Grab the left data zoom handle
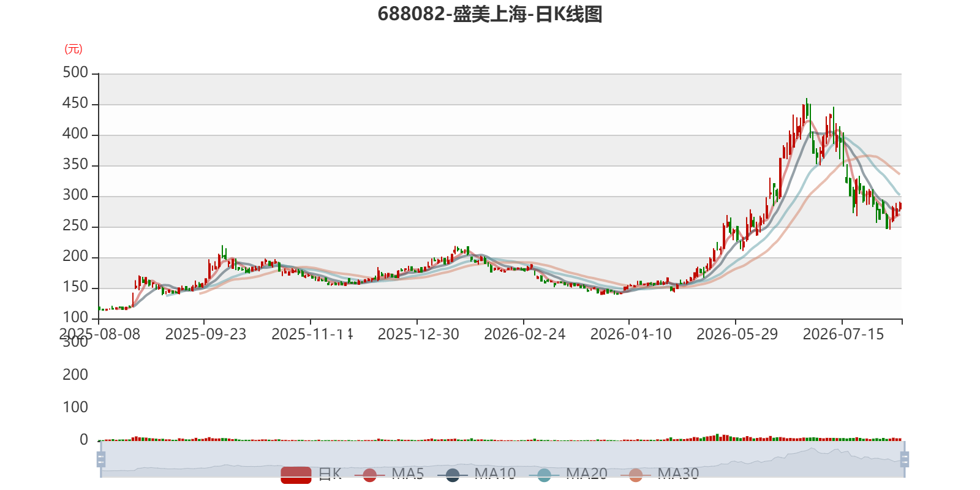The width and height of the screenshot is (980, 490). click(x=101, y=459)
